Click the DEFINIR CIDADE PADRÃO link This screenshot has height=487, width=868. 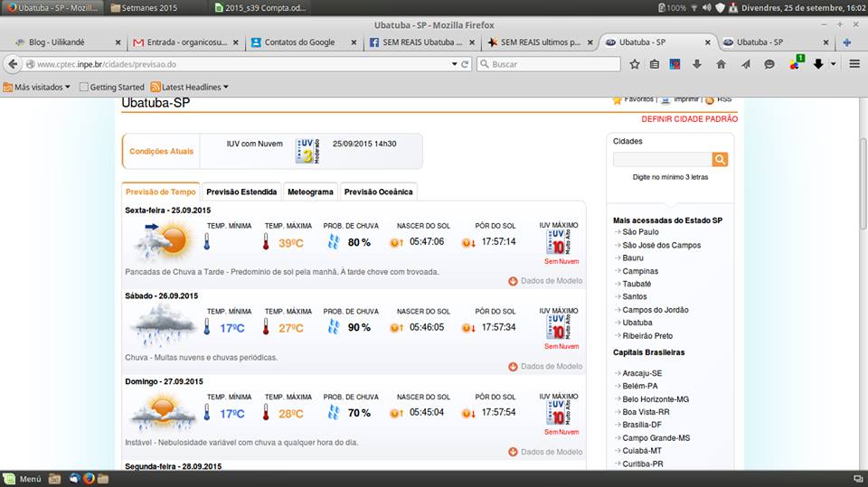pos(689,119)
